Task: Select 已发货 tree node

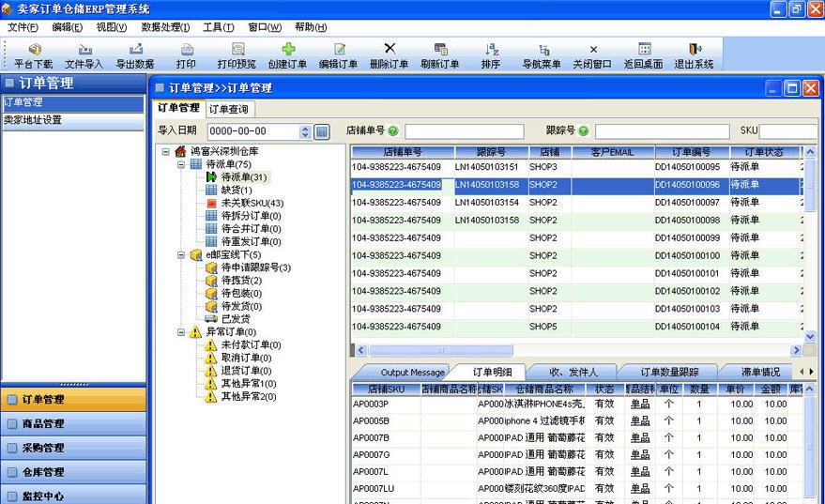Action: tap(236, 319)
